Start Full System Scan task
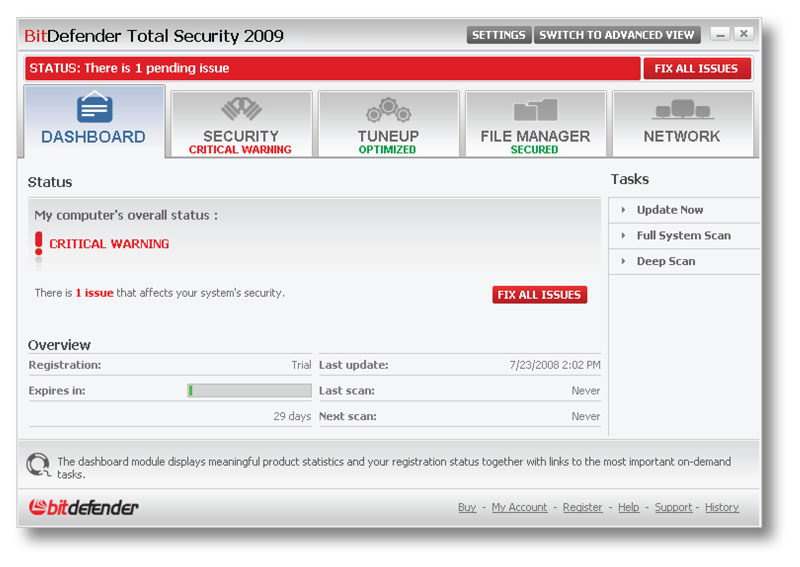The height and width of the screenshot is (567, 800). click(684, 235)
